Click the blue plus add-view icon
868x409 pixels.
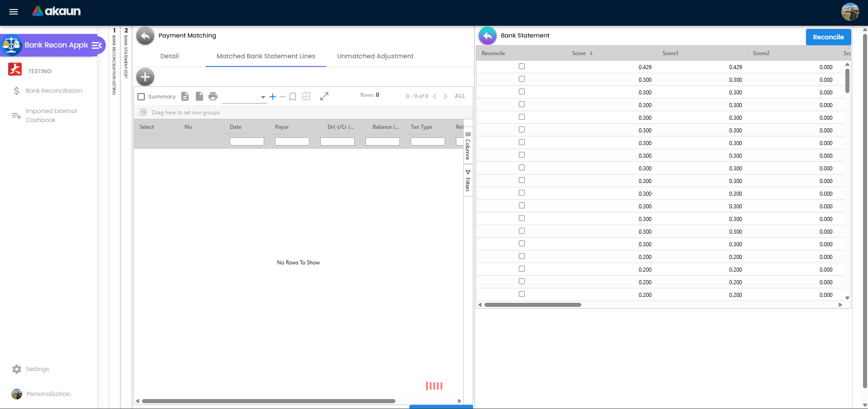click(x=273, y=97)
